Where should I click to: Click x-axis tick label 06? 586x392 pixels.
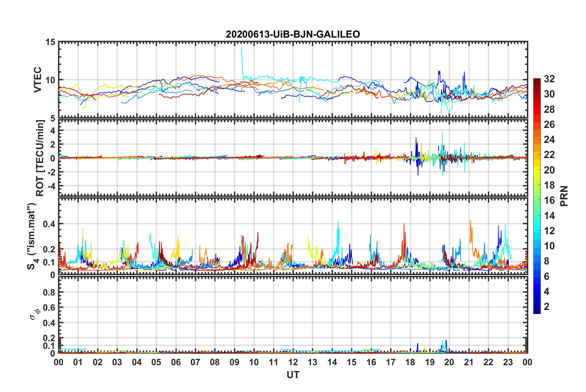coord(176,362)
